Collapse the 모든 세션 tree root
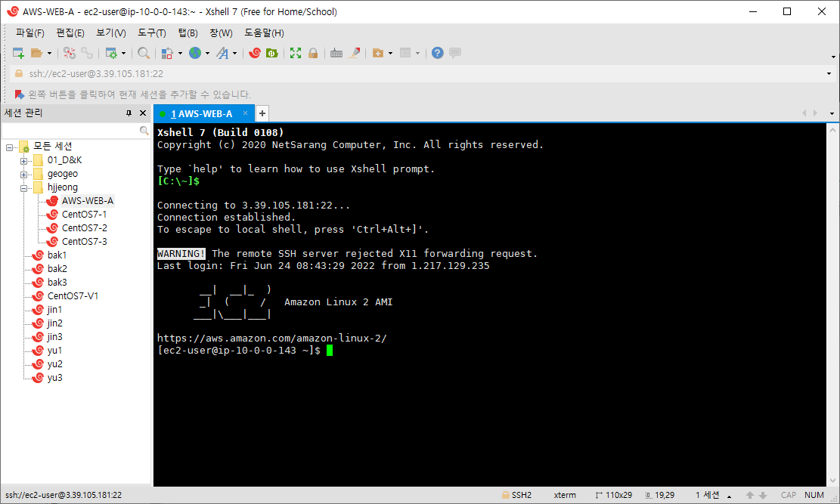 click(x=10, y=147)
